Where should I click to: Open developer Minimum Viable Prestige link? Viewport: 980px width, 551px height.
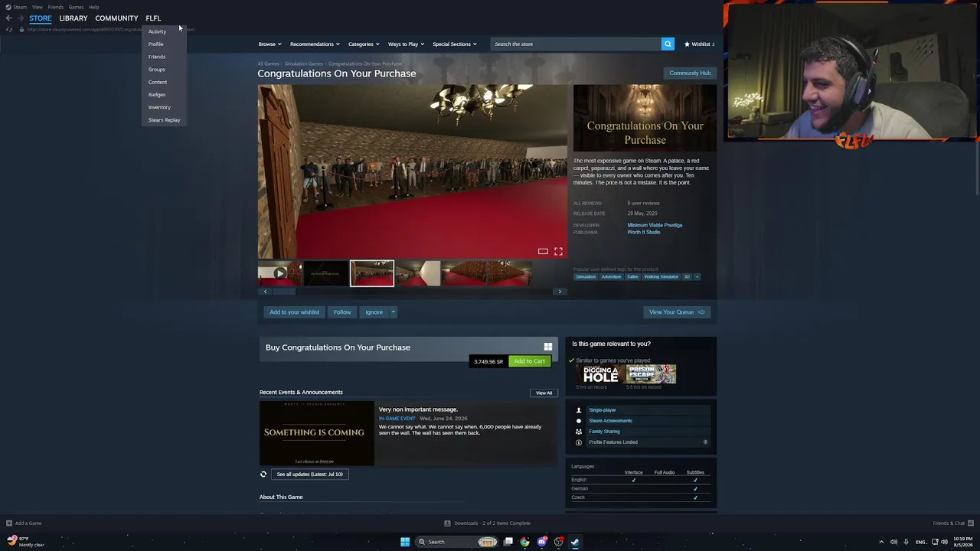[655, 225]
